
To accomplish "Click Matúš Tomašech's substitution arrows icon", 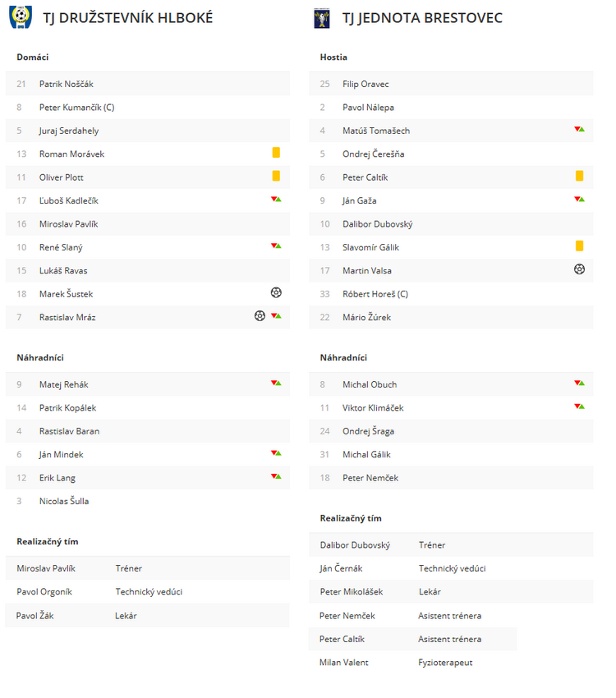I will 579,129.
